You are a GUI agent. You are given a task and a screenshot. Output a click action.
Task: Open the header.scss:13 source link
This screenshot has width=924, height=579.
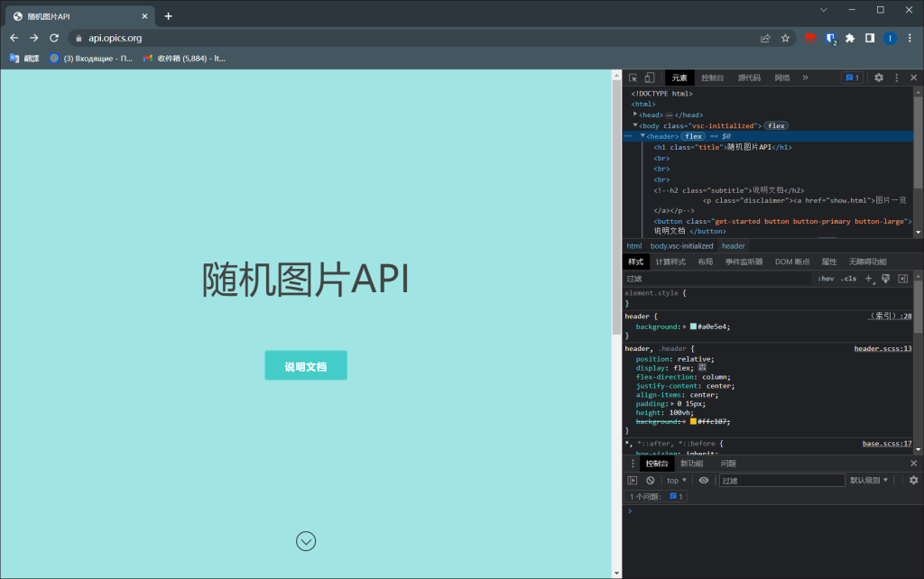point(882,348)
